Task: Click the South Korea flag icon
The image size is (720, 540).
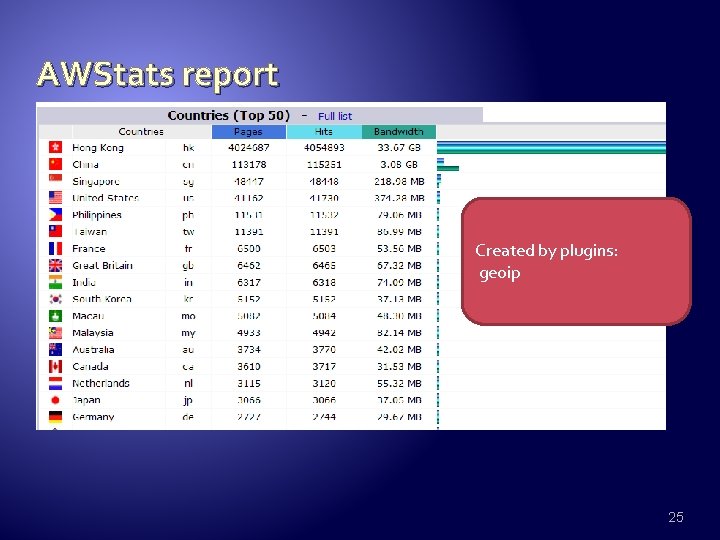Action: click(56, 299)
